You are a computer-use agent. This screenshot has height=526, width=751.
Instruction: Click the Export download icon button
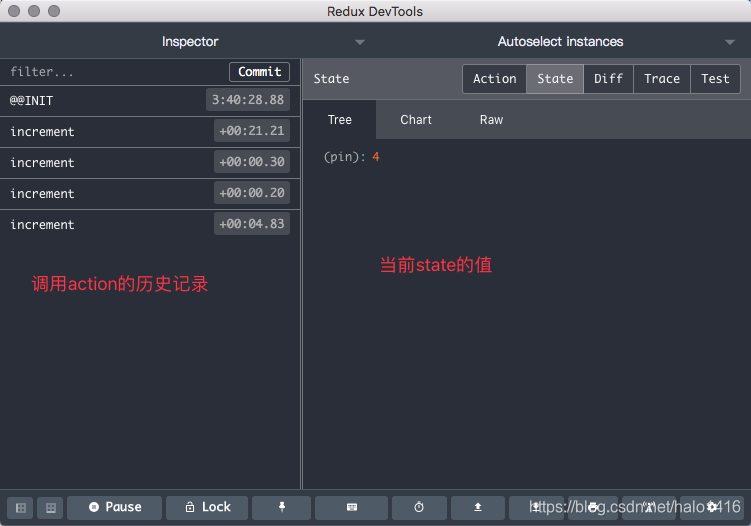(x=536, y=507)
